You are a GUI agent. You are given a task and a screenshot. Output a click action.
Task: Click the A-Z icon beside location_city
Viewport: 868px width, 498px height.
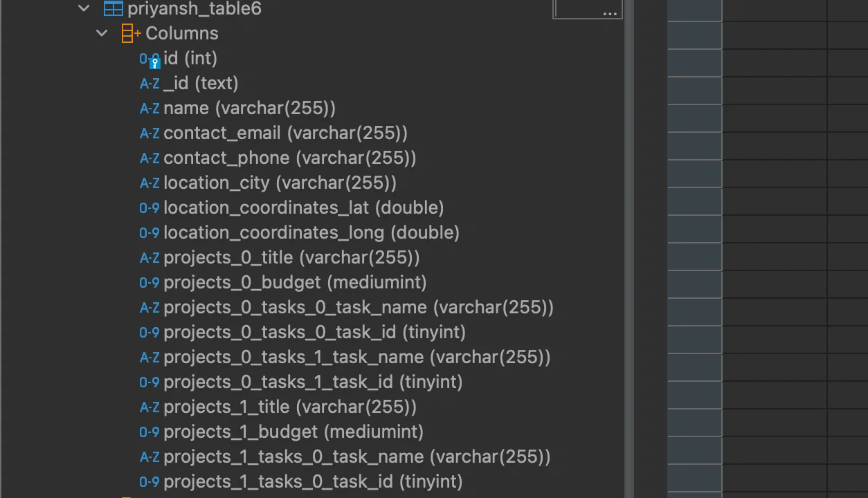150,183
